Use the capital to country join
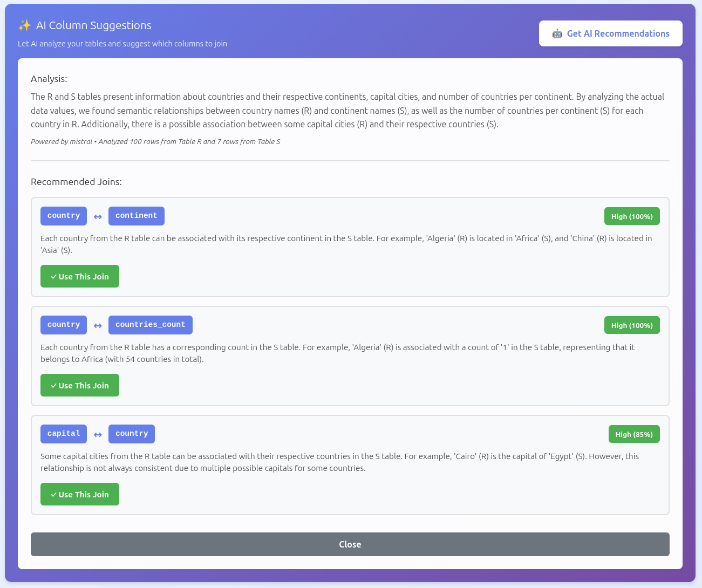The width and height of the screenshot is (702, 588). pos(80,494)
